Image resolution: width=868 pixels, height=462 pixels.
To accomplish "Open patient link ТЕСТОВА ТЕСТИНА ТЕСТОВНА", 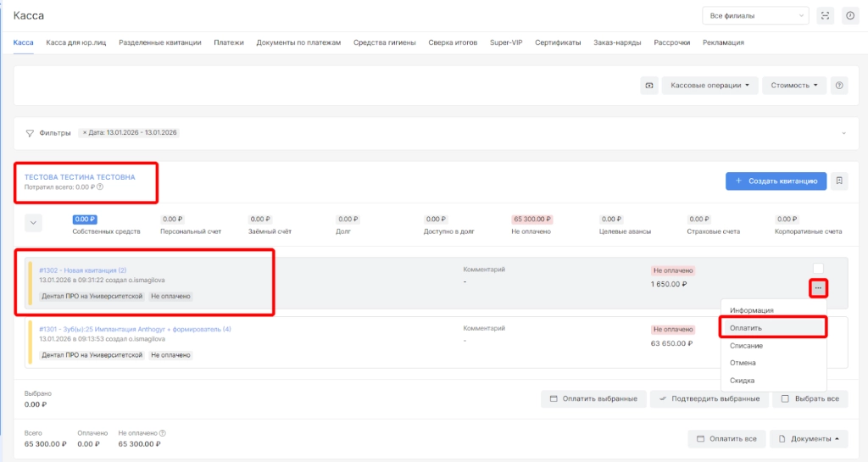I will coord(79,177).
